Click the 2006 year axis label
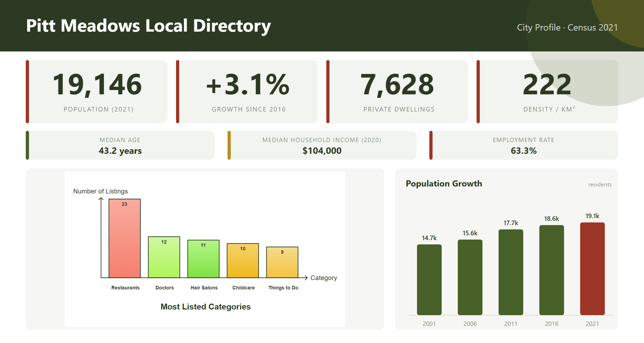This screenshot has height=343, width=644. tap(470, 324)
